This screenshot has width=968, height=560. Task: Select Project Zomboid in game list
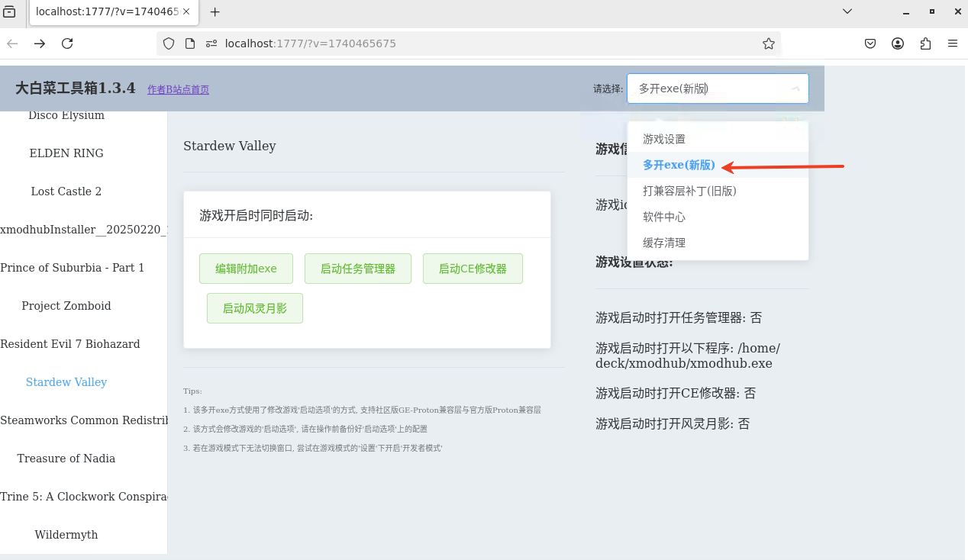click(x=66, y=306)
